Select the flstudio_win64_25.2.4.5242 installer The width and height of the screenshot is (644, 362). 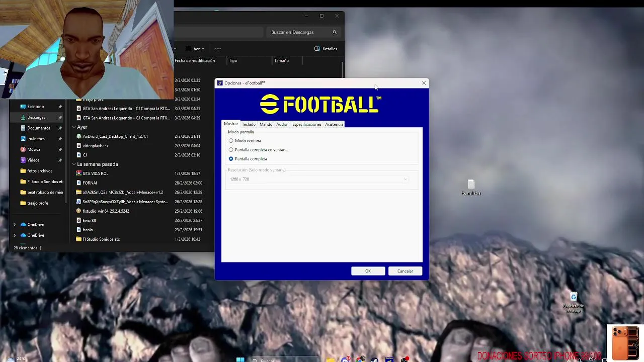[x=106, y=211]
